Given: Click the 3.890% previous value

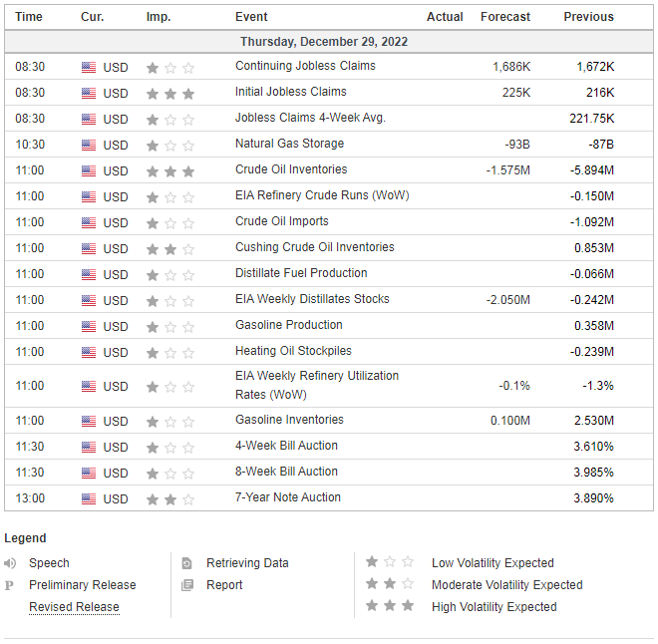Looking at the screenshot, I should click(594, 498).
